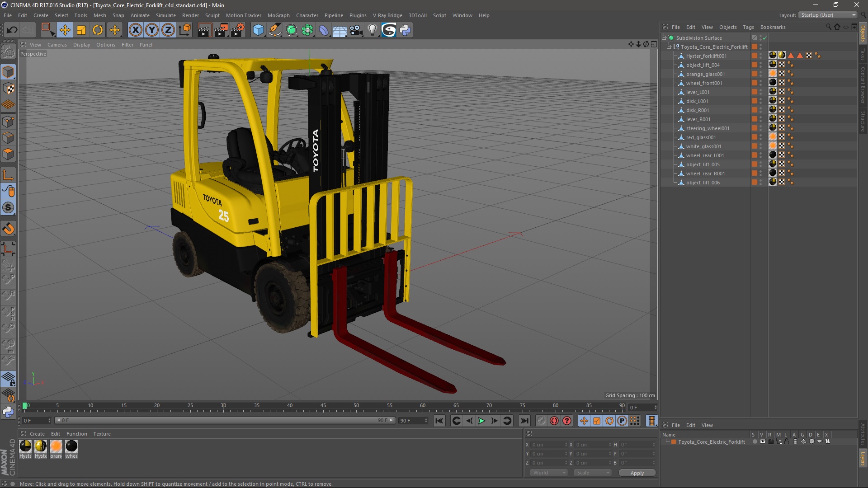Viewport: 868px width, 488px height.
Task: Go to end of animation button
Action: click(x=524, y=421)
